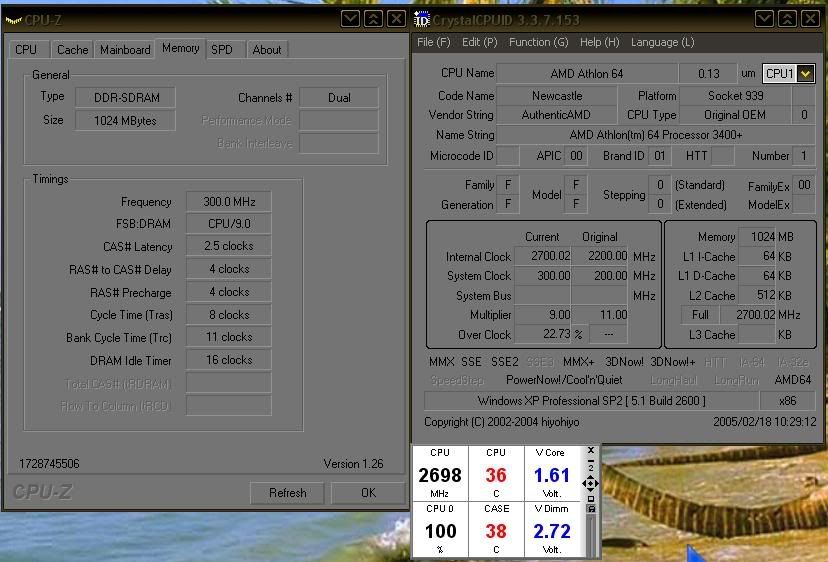Screen dimensions: 828x562
Task: Click the CPU/9.0 FSB:DRAM field
Action: pos(229,224)
